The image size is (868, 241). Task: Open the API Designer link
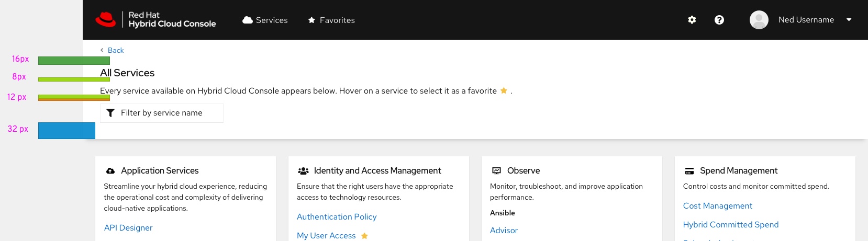pos(128,228)
